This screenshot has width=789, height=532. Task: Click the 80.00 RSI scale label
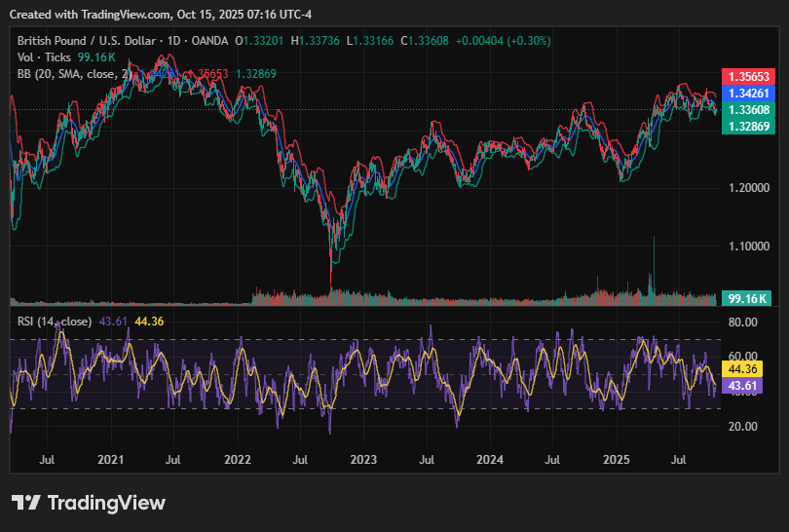click(x=744, y=322)
